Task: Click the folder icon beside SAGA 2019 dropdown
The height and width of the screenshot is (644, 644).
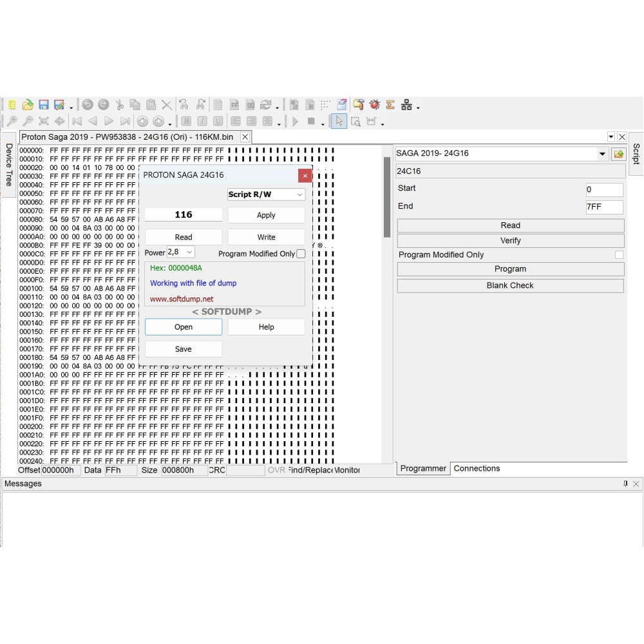Action: 618,154
